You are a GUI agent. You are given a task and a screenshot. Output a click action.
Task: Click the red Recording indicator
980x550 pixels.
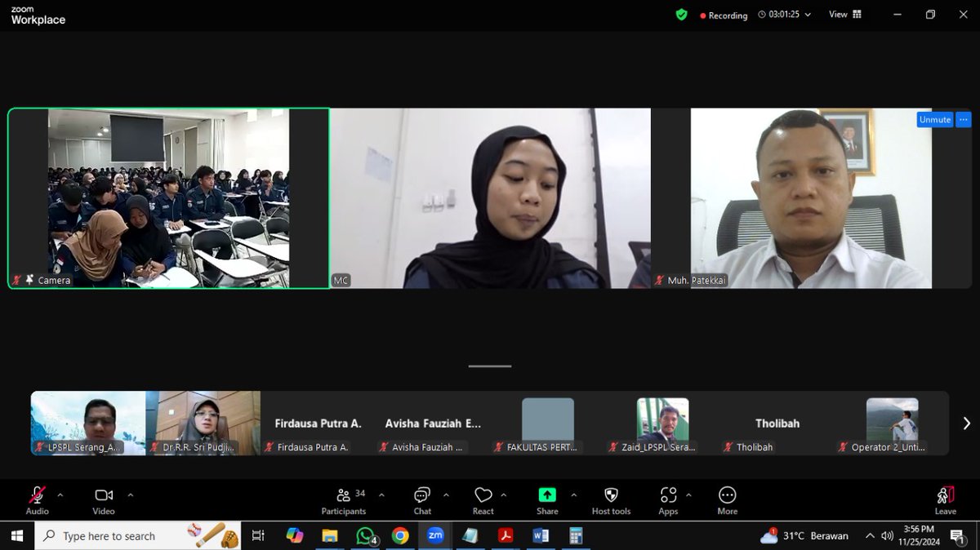724,16
